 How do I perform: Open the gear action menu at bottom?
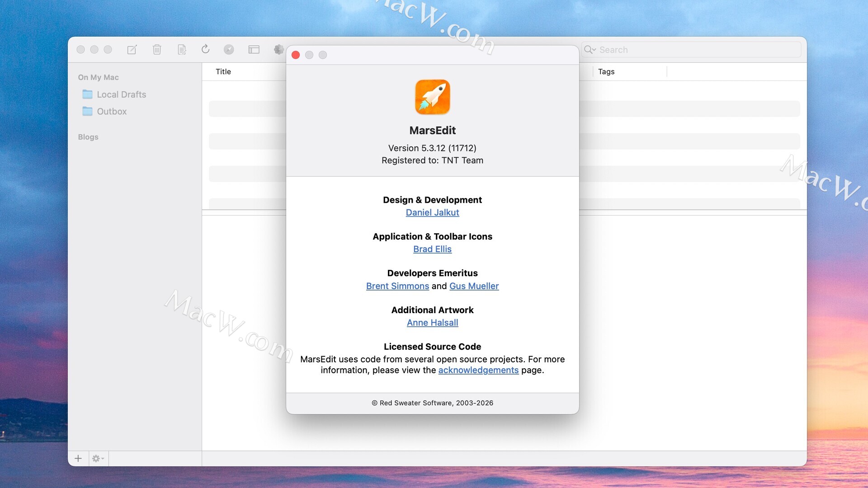point(98,459)
